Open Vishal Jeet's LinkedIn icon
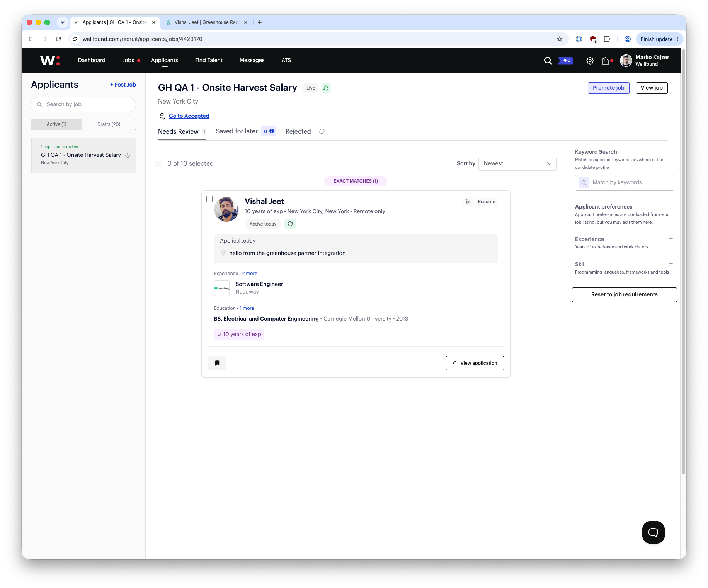Screen dimensions: 708x588 (x=468, y=202)
